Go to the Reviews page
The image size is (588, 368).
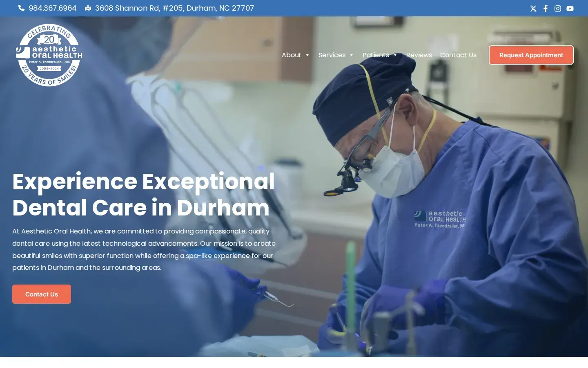(419, 55)
